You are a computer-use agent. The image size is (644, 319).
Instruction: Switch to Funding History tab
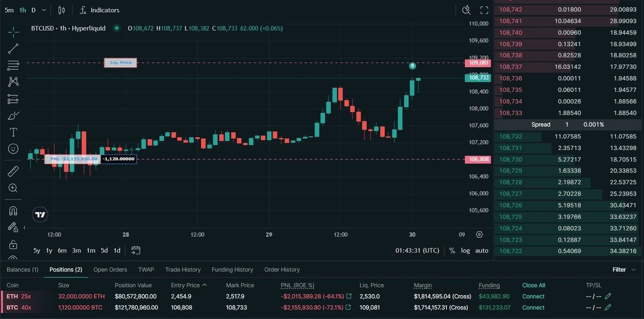click(232, 270)
